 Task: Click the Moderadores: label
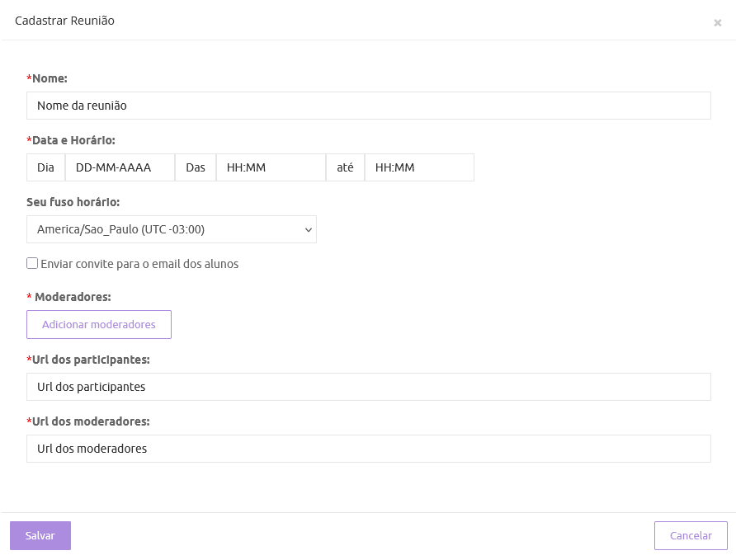pyautogui.click(x=72, y=296)
